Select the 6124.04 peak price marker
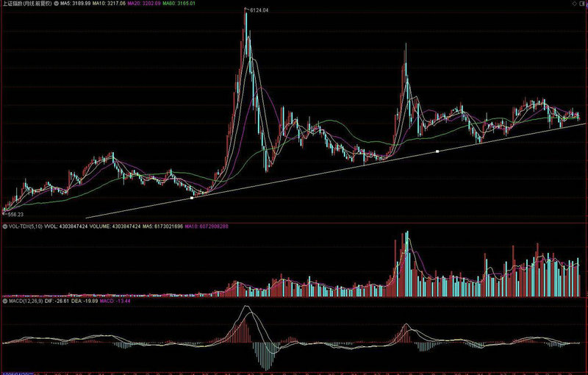The image size is (588, 375). [259, 10]
